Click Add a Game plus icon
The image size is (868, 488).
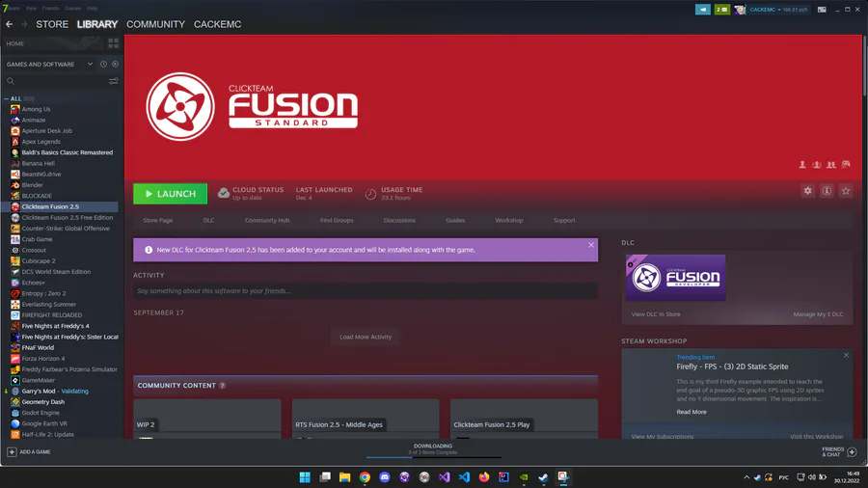12,452
